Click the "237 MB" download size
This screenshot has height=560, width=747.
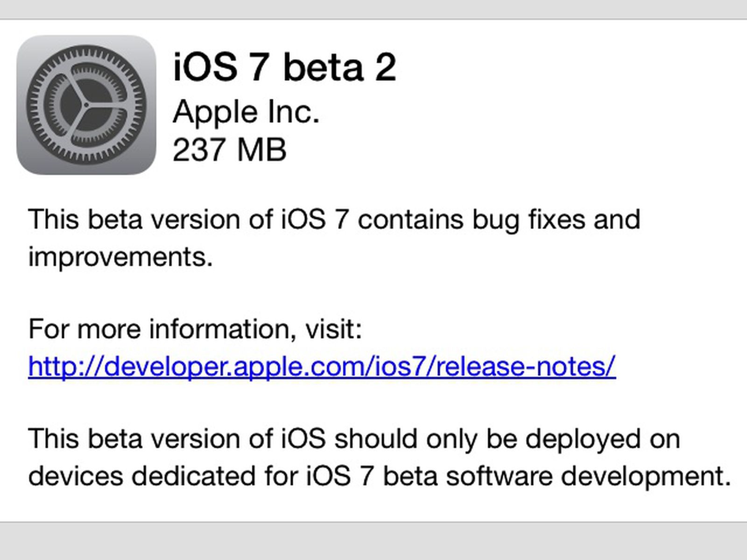click(229, 150)
